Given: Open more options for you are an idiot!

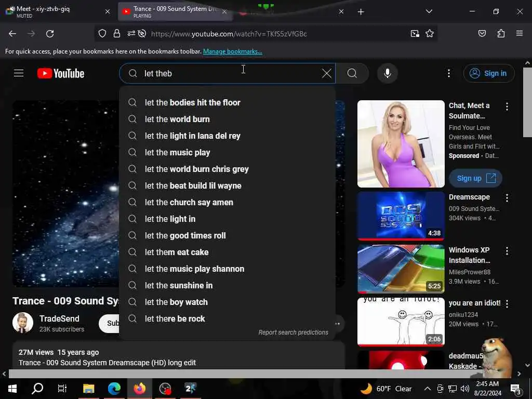Looking at the screenshot, I should (x=507, y=304).
